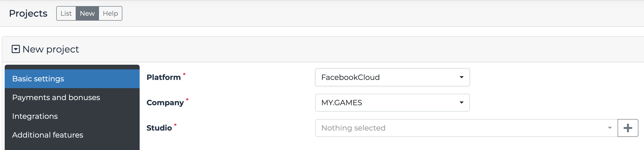Image resolution: width=644 pixels, height=150 pixels.
Task: Click the collapse icon beside New project
Action: click(x=15, y=49)
